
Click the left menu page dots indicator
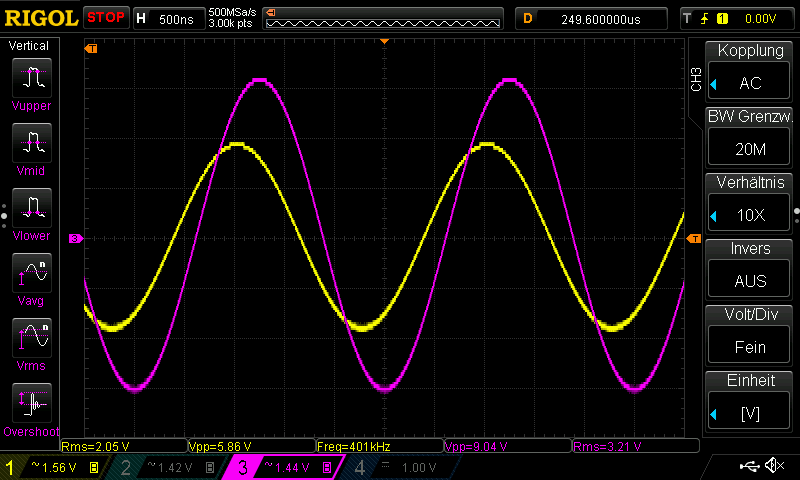(x=4, y=216)
